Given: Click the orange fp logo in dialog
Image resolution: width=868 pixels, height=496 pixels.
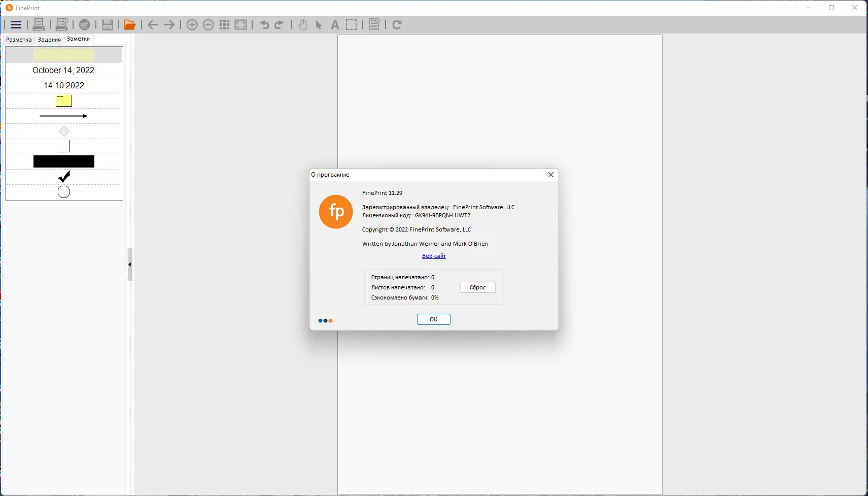Looking at the screenshot, I should pos(336,212).
